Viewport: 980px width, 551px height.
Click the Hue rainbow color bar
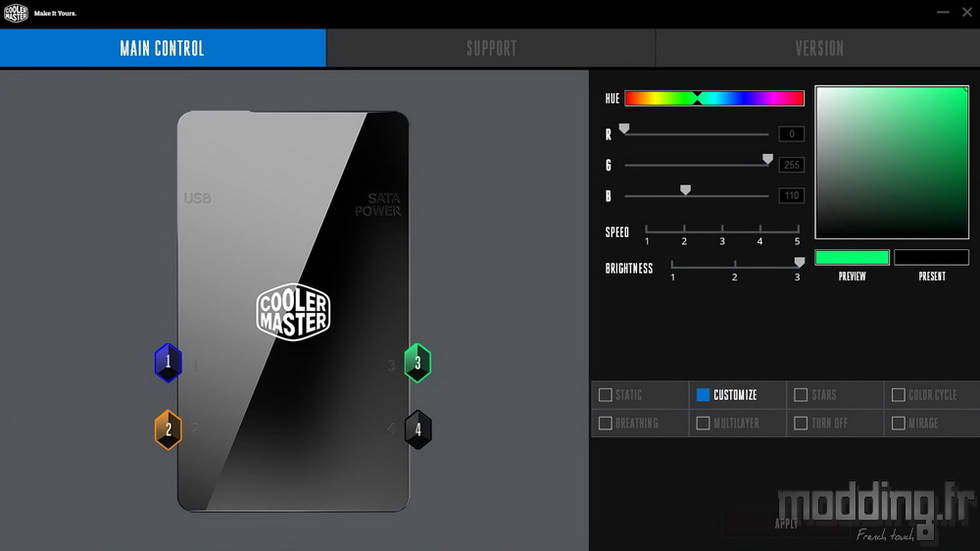[714, 98]
